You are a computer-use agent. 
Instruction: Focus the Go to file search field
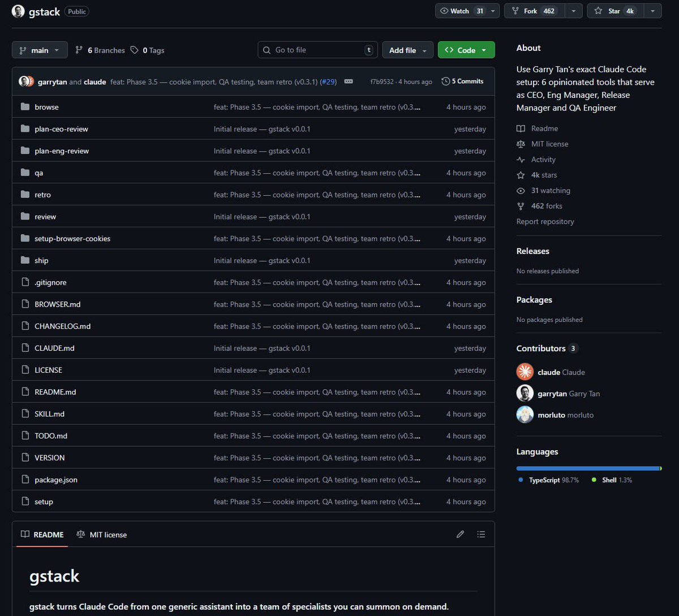[317, 50]
